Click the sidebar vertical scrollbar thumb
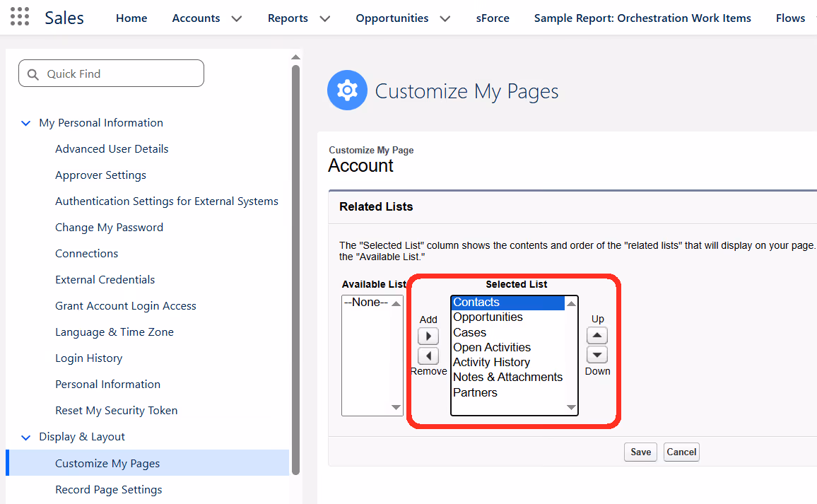This screenshot has width=817, height=504. click(295, 270)
